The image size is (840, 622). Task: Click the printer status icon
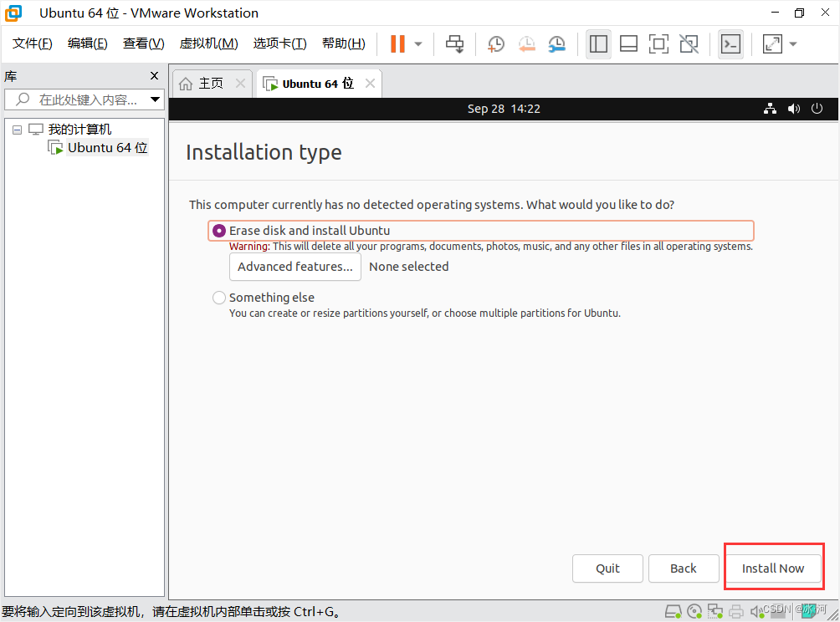click(x=736, y=611)
